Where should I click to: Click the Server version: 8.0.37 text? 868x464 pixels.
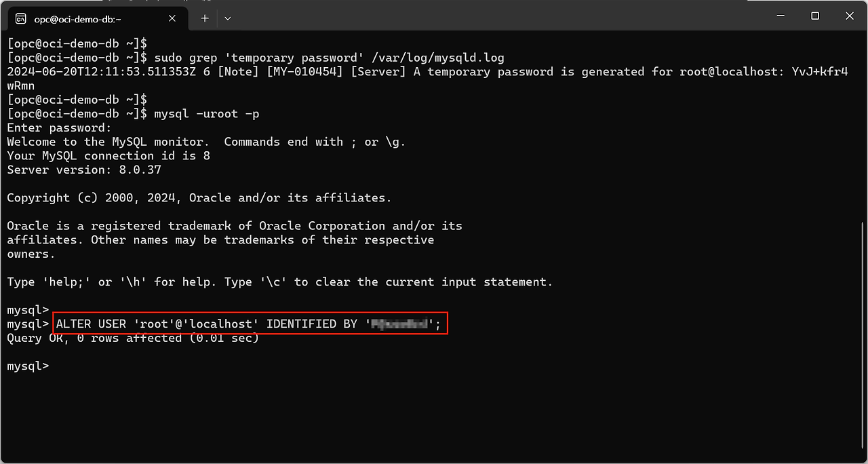tap(84, 170)
